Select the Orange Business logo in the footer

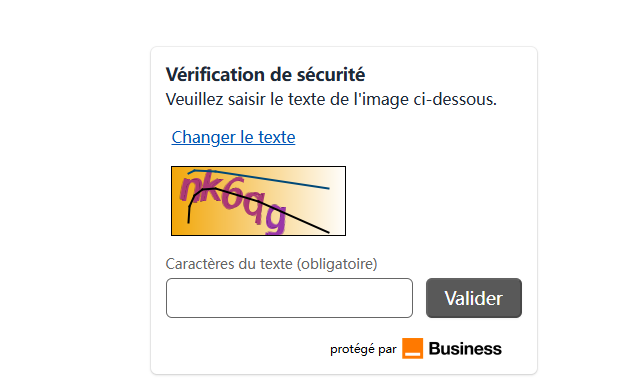click(x=452, y=348)
